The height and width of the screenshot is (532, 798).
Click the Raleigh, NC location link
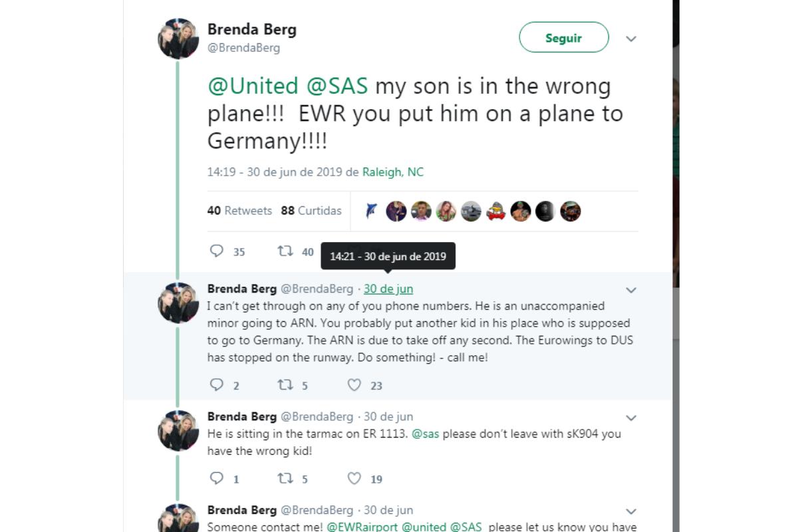[x=392, y=172]
